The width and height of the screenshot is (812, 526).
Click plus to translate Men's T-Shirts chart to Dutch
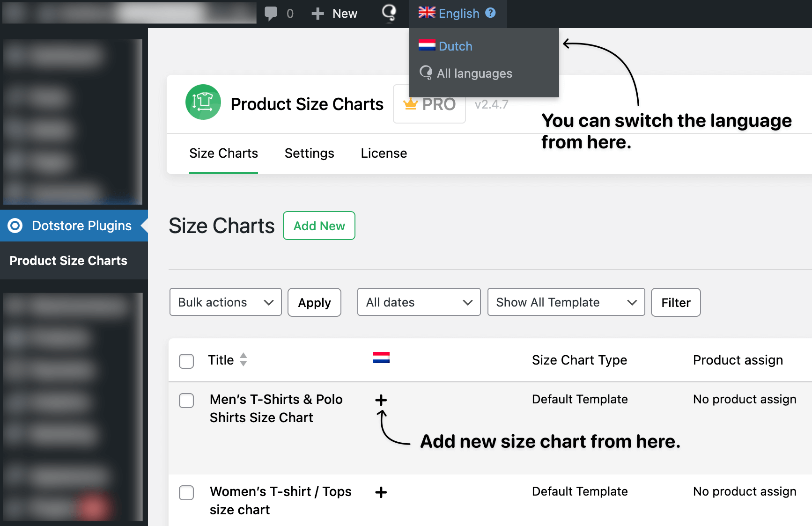point(381,400)
